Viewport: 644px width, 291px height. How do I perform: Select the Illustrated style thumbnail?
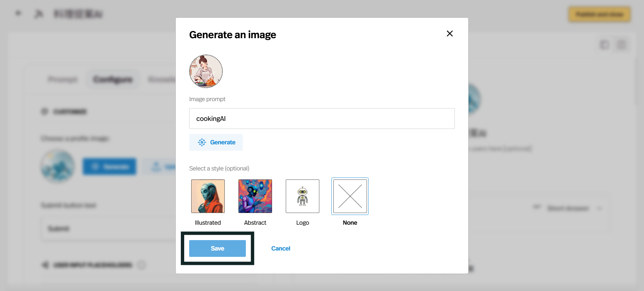point(208,196)
